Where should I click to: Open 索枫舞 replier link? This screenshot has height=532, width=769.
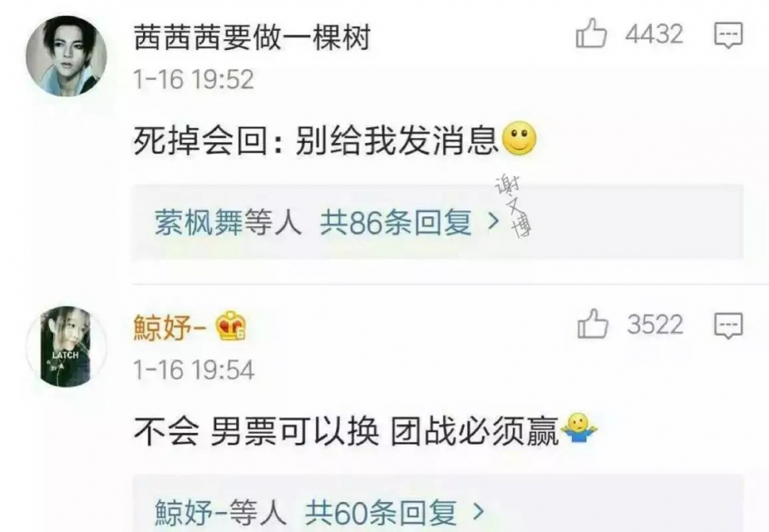[x=199, y=222]
